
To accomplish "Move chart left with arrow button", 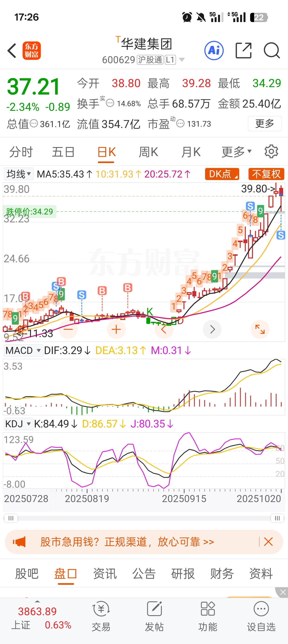I will [x=164, y=329].
